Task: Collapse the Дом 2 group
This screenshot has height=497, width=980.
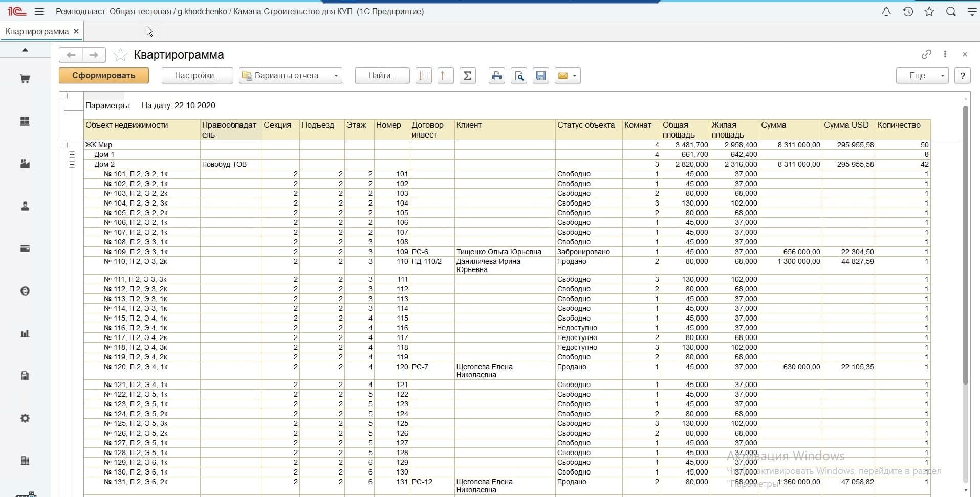Action: click(x=72, y=164)
